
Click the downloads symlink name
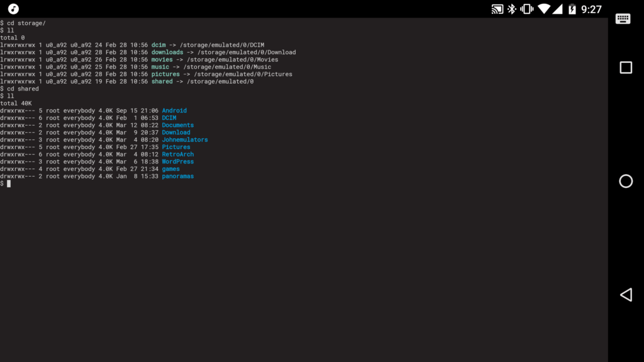coord(167,53)
